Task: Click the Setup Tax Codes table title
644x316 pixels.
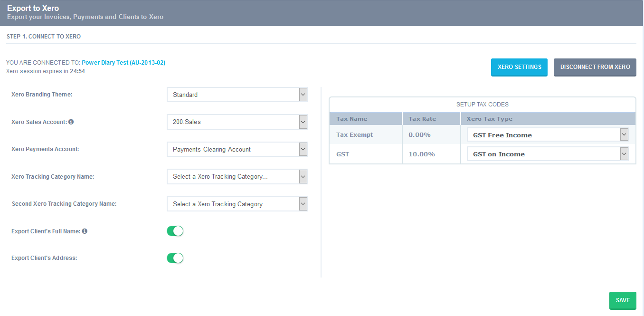Action: [x=483, y=104]
